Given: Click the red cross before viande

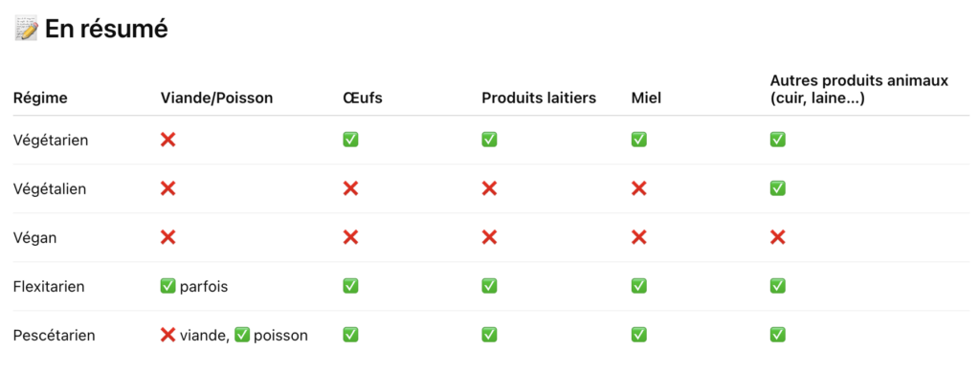Looking at the screenshot, I should 168,335.
